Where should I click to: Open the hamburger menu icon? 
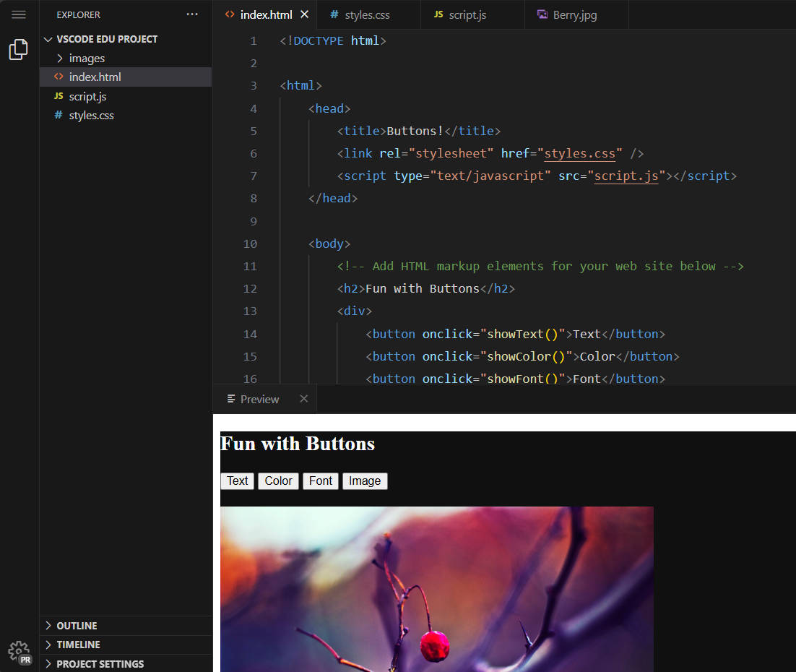(x=18, y=14)
